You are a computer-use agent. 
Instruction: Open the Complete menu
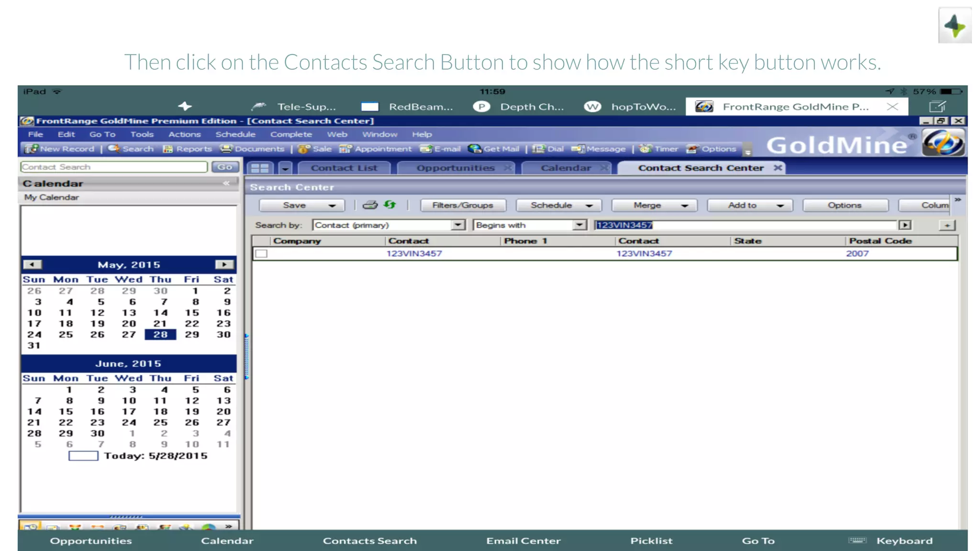[x=291, y=134]
